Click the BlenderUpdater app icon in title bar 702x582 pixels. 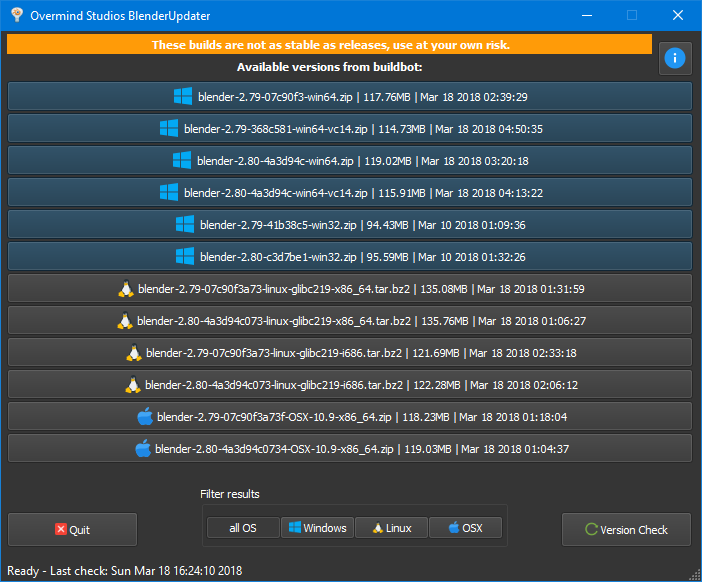(17, 15)
